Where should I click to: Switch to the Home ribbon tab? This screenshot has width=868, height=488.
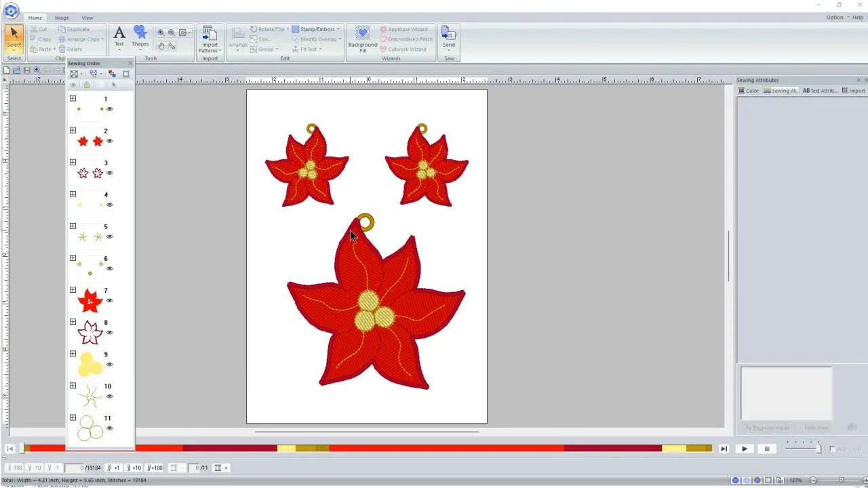(35, 18)
